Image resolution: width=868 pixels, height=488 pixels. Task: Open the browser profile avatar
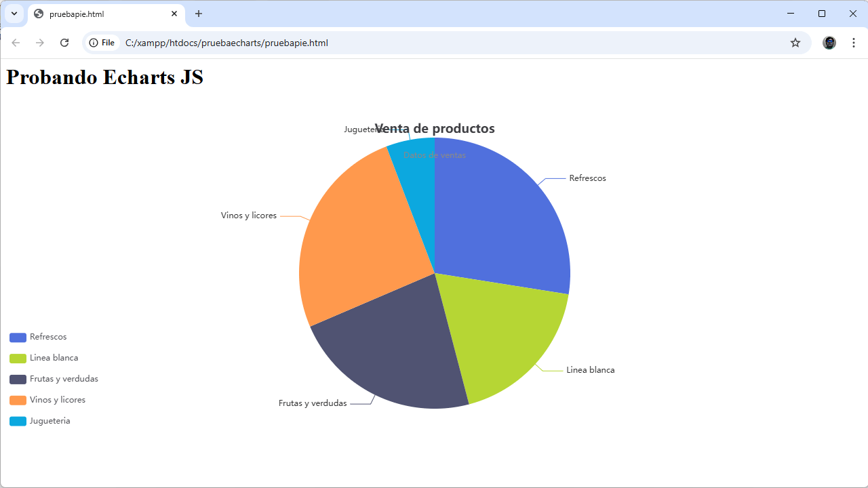(x=829, y=43)
